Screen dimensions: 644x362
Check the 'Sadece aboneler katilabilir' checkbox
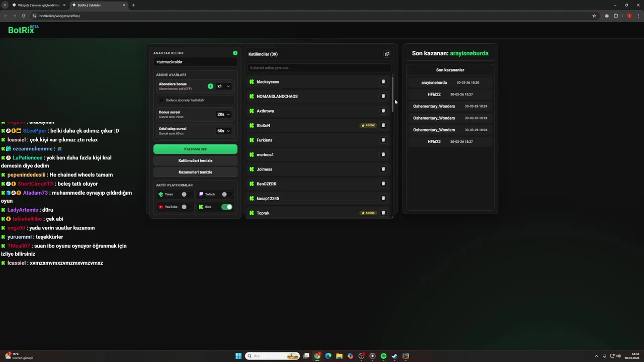(162, 100)
